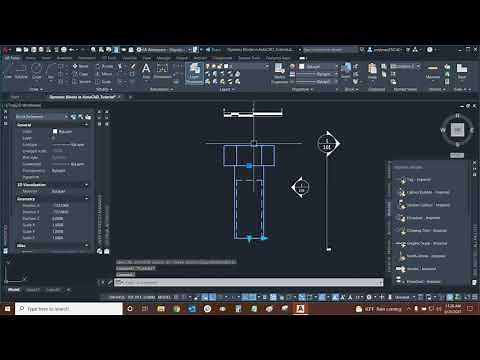Open the Insert block tool
The width and height of the screenshot is (480, 360).
346,71
